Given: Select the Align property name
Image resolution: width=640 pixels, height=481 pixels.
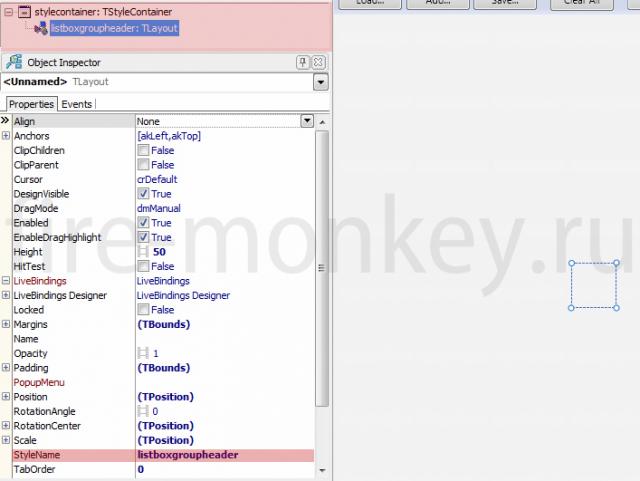Looking at the screenshot, I should [24, 121].
